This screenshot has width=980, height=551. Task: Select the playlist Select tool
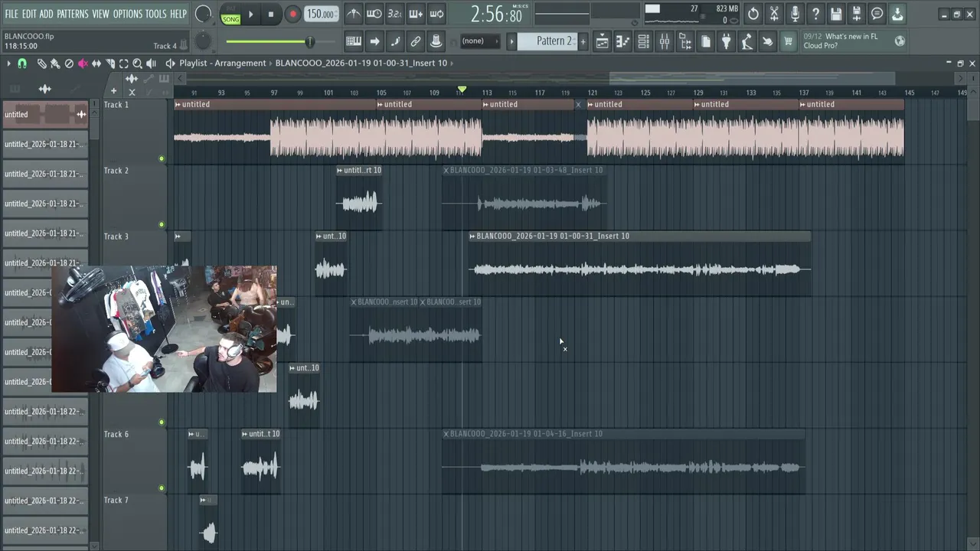(123, 64)
